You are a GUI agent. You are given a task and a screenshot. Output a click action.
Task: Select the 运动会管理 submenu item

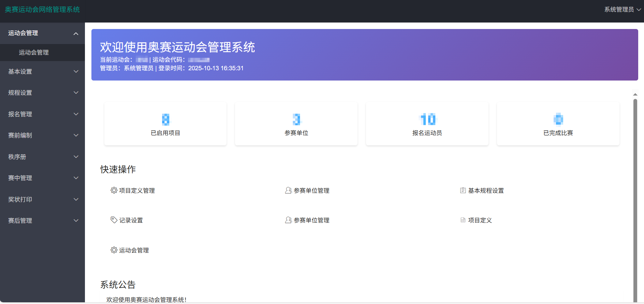[34, 53]
